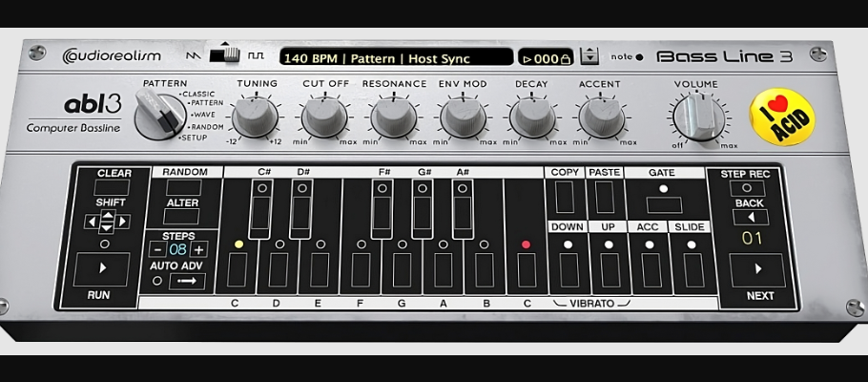Screen dimensions: 868x382
Task: Select the D note key
Action: click(x=279, y=270)
